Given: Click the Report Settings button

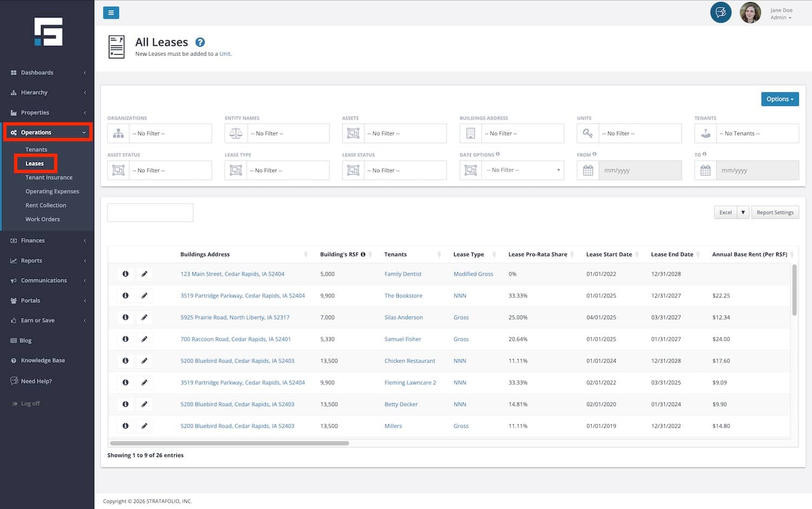Looking at the screenshot, I should (775, 213).
